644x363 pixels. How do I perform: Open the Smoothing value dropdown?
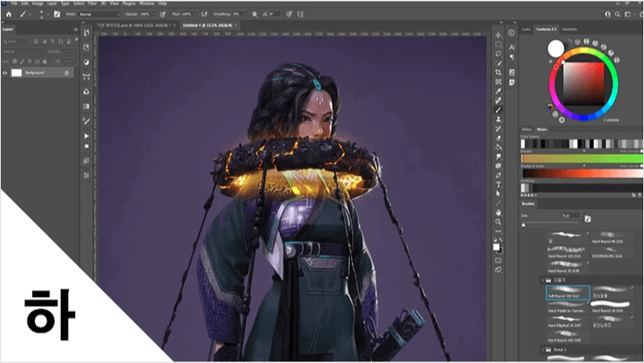[246, 14]
